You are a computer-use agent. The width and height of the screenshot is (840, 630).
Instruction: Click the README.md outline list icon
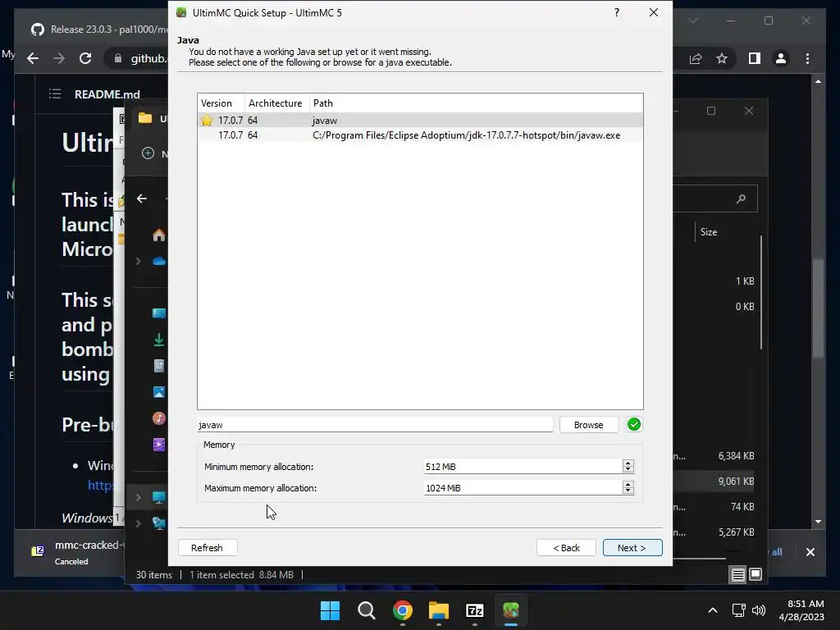[x=55, y=94]
